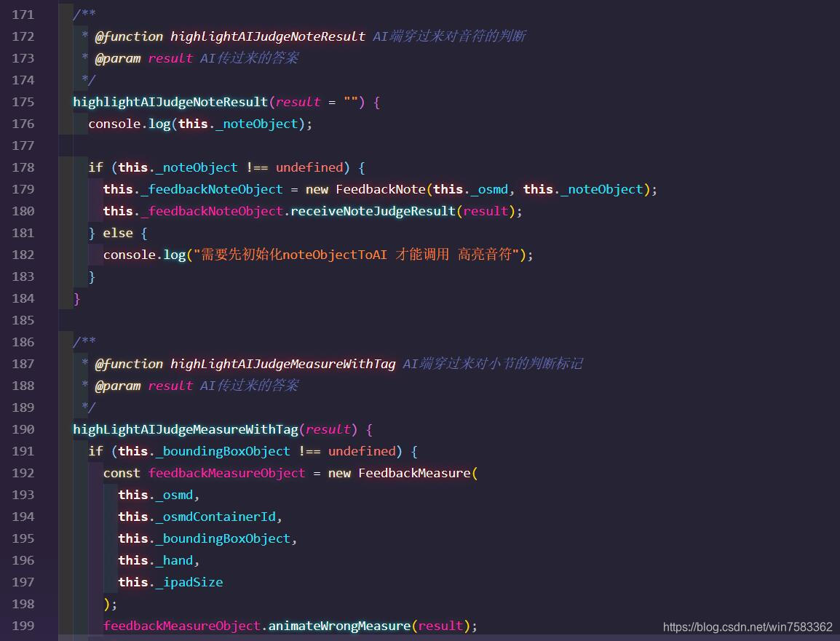The height and width of the screenshot is (641, 840).
Task: Click 'else' keyword on line 181
Action: click(118, 233)
